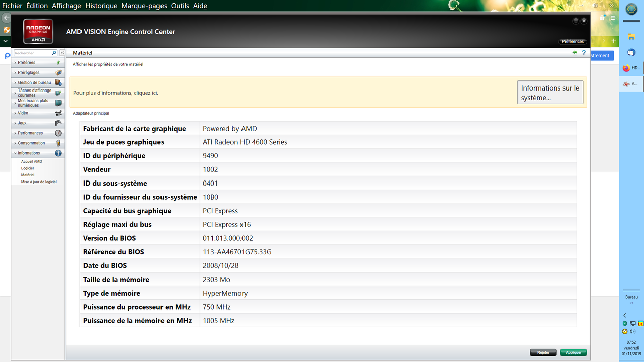Click the Jeux gamepad icon
The width and height of the screenshot is (644, 362).
click(58, 123)
